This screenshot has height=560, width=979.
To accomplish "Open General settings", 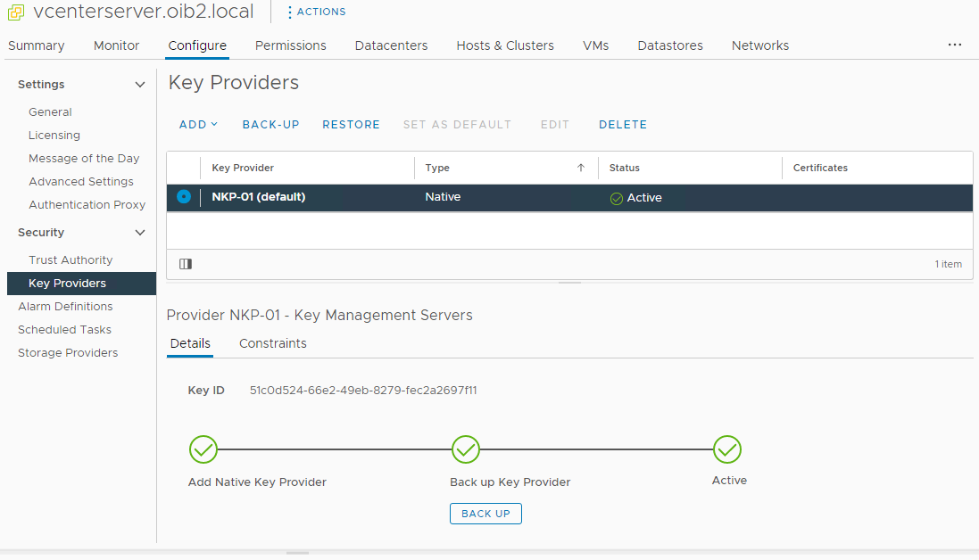I will coord(50,112).
